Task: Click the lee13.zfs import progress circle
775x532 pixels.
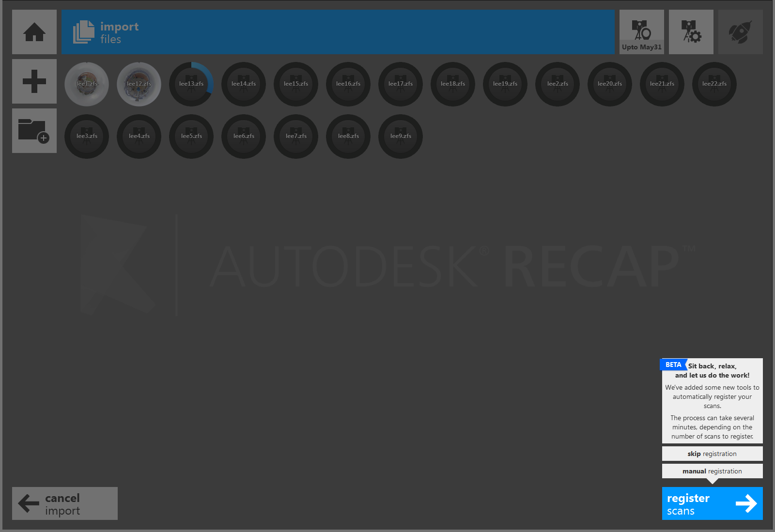Action: point(191,84)
